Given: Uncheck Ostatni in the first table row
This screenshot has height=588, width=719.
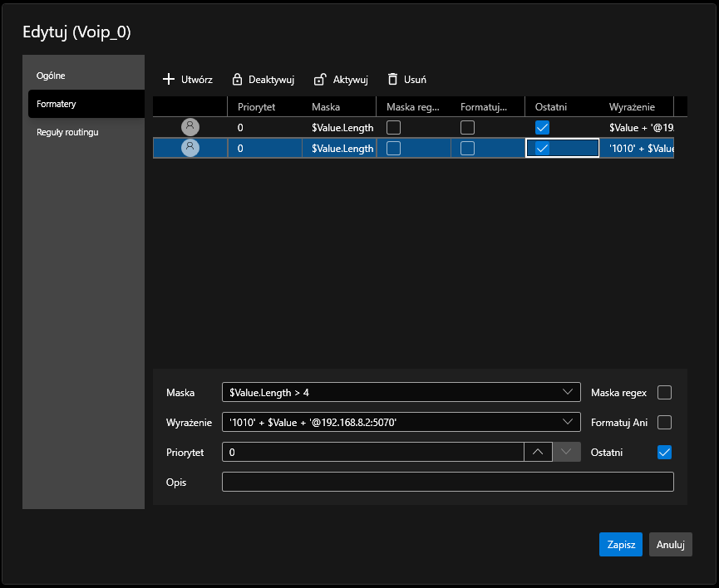Looking at the screenshot, I should pyautogui.click(x=542, y=127).
